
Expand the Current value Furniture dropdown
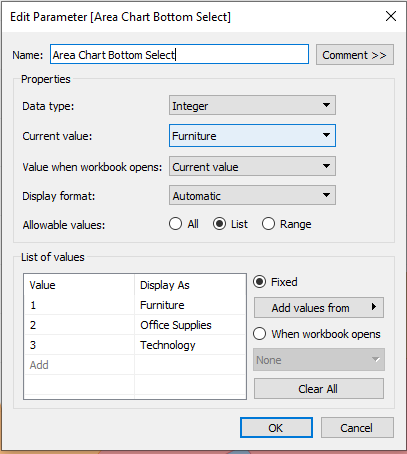click(252, 136)
